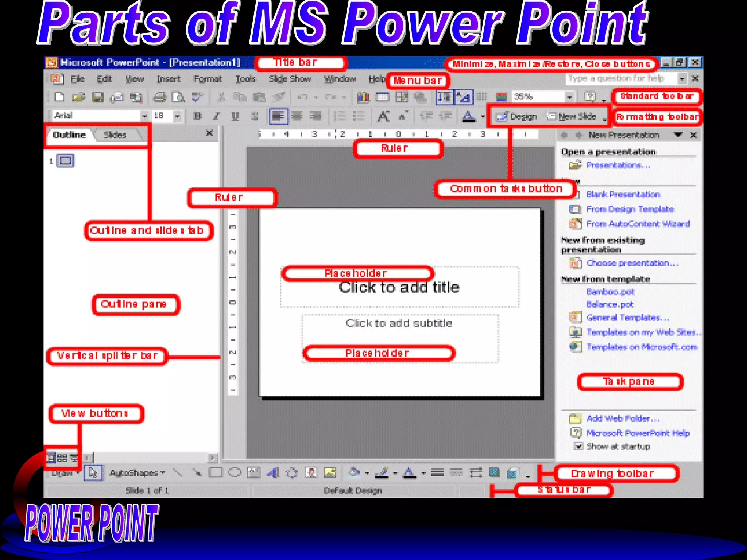Click the Print icon in standard toolbar

click(x=160, y=97)
